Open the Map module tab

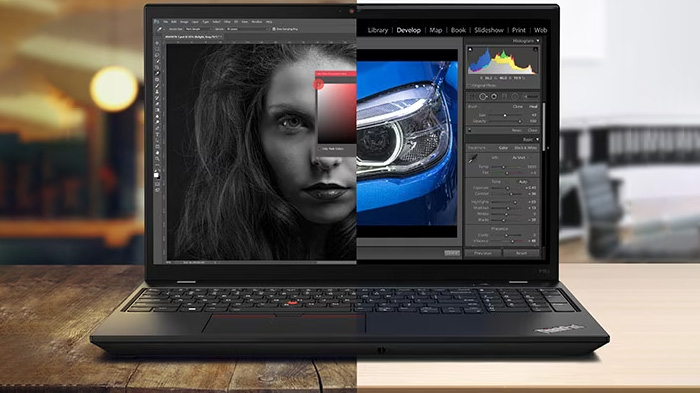click(x=436, y=30)
